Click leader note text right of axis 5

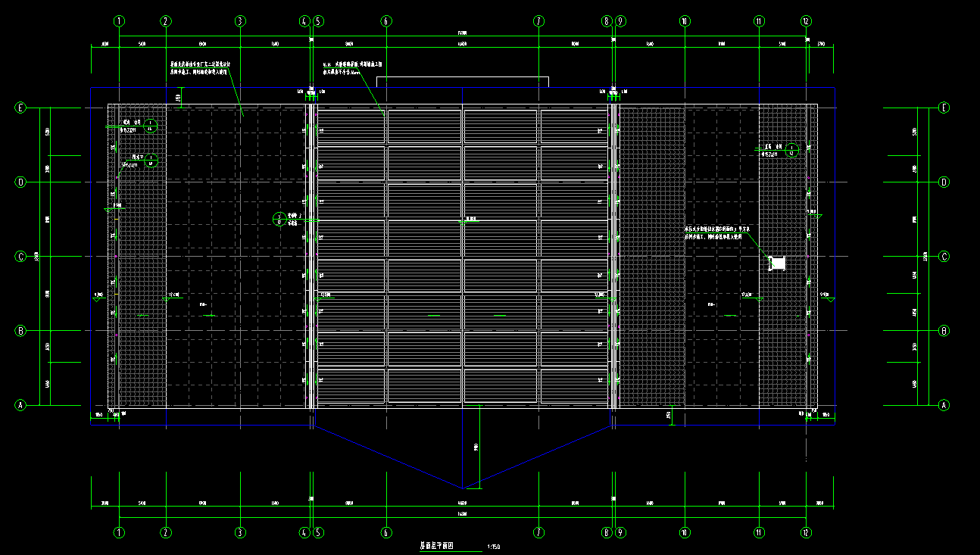pyautogui.click(x=353, y=70)
